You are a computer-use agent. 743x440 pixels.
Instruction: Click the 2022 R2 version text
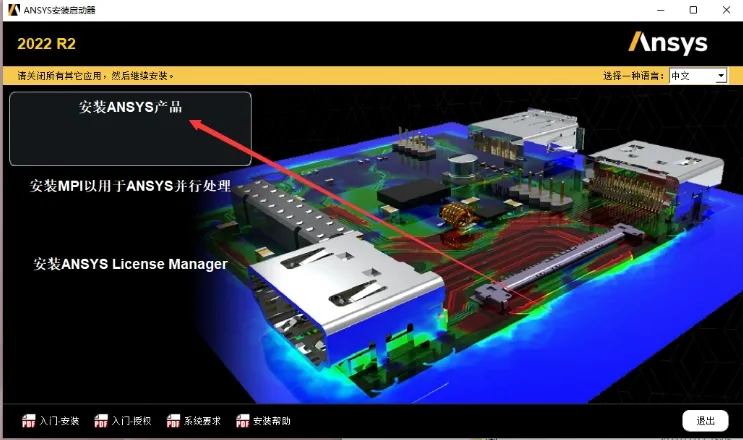[46, 44]
